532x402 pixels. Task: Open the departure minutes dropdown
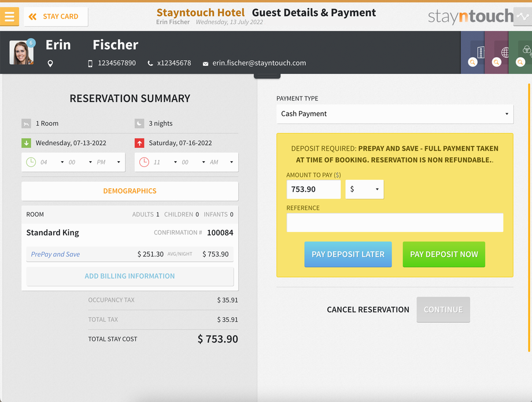click(193, 162)
